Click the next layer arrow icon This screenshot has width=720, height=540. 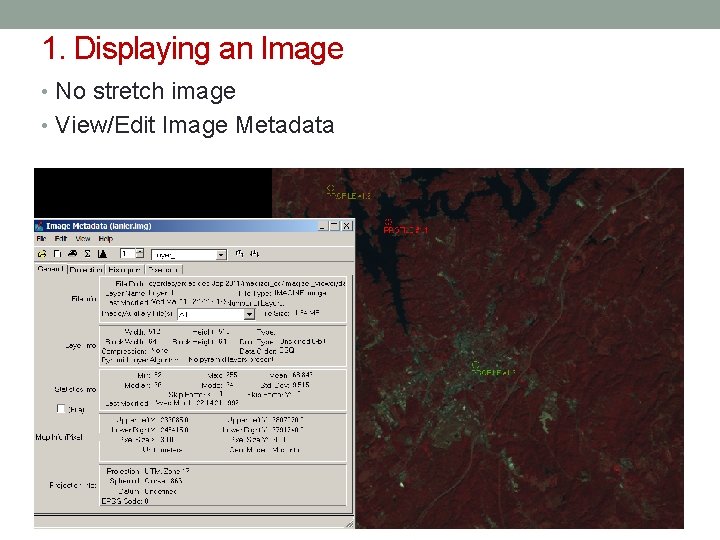(254, 253)
